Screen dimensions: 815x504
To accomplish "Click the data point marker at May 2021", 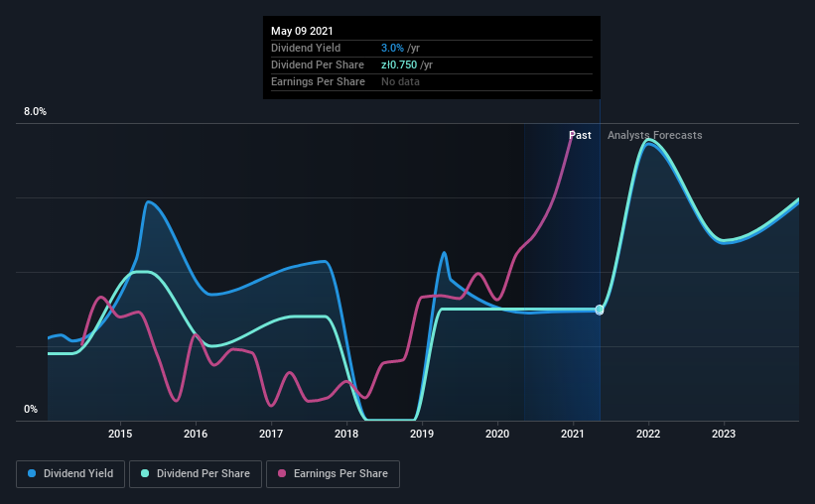I will point(600,310).
